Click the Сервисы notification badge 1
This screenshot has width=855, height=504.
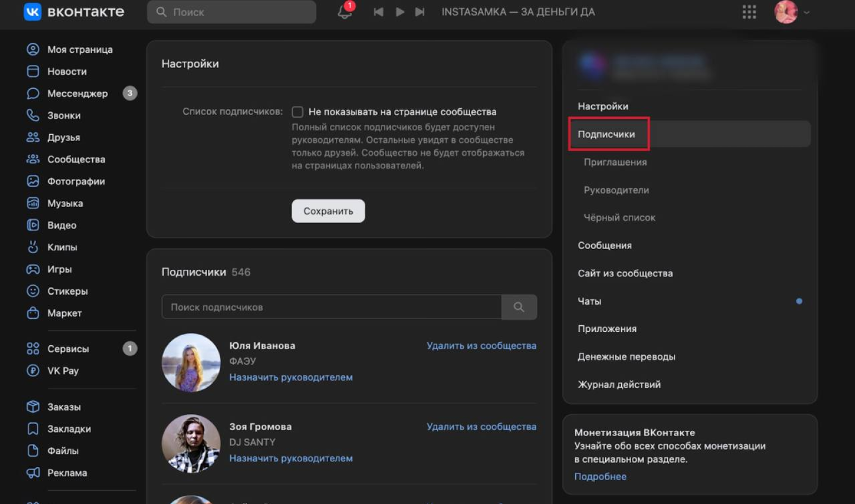tap(130, 349)
